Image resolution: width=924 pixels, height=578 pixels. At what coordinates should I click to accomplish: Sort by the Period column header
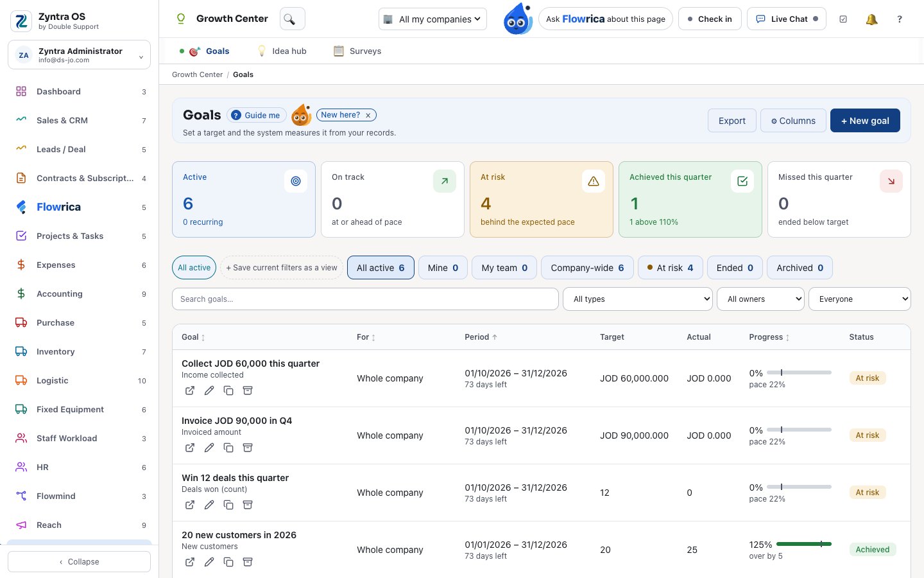pos(481,337)
